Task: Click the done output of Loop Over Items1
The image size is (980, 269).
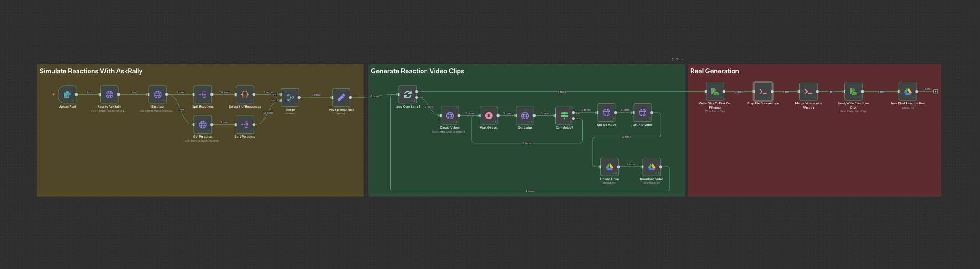Action: point(417,92)
